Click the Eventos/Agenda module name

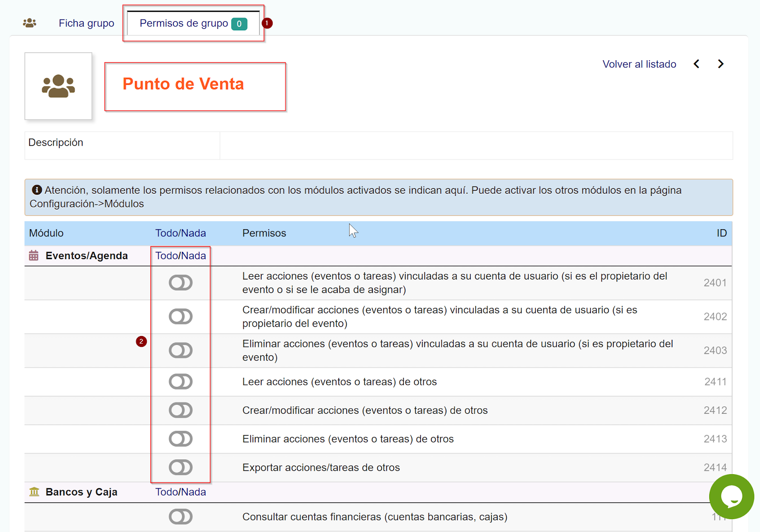86,256
